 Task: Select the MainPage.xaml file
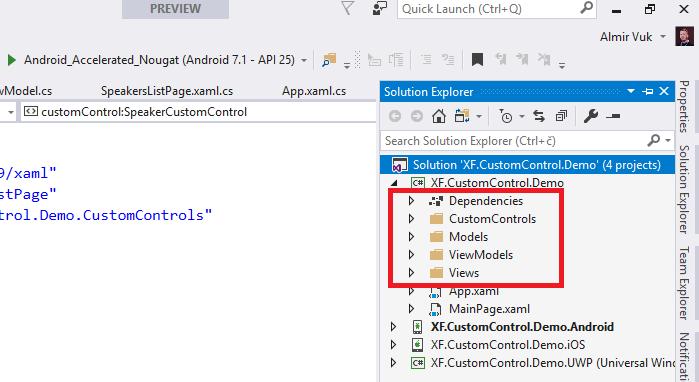pos(489,309)
